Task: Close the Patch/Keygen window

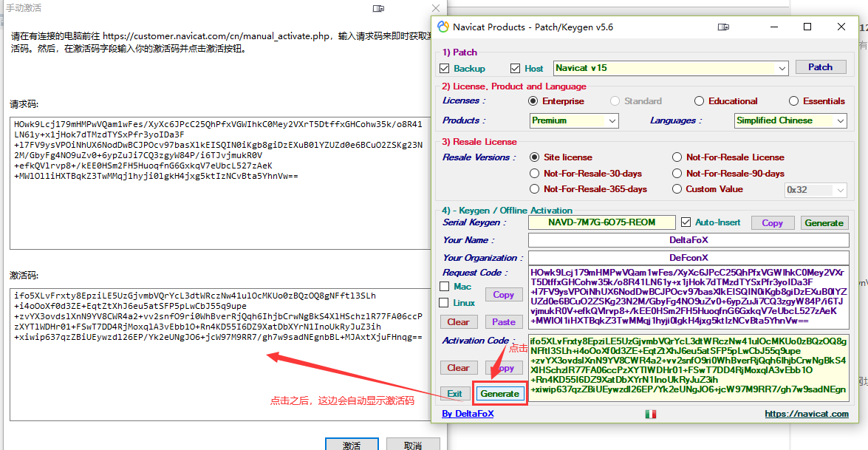Action: tap(841, 27)
